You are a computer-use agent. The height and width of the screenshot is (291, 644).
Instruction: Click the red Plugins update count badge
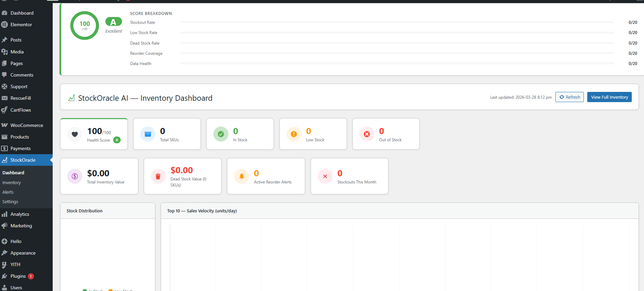point(31,276)
